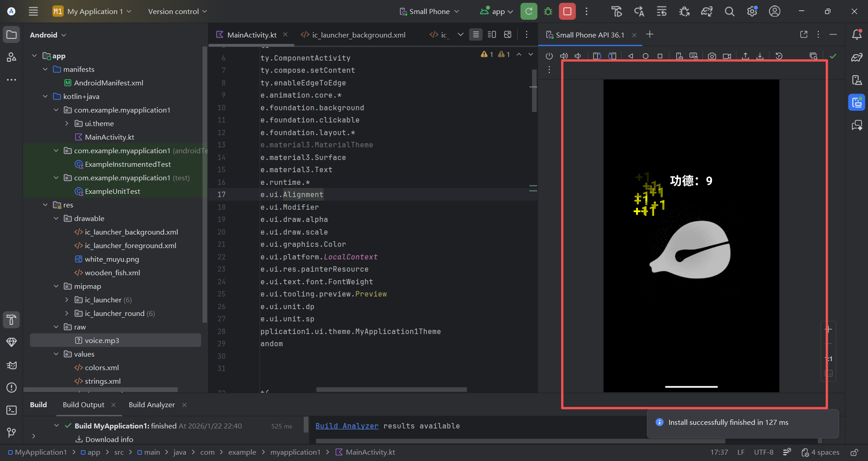Collapse the drawable folder
The image size is (868, 461).
(x=56, y=218)
